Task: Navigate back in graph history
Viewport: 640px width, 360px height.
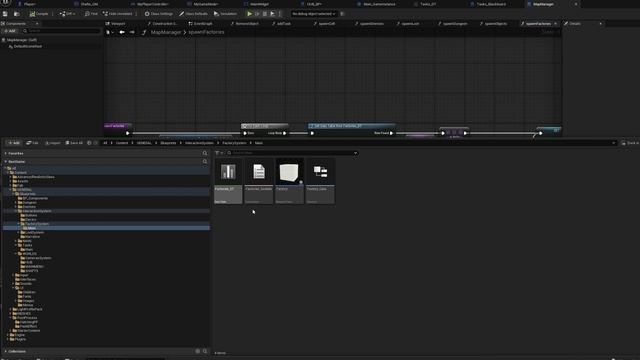Action: [x=122, y=32]
